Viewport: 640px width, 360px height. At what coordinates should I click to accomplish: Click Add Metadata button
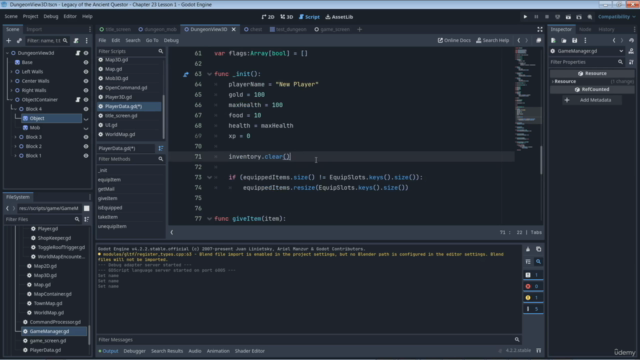pyautogui.click(x=592, y=100)
